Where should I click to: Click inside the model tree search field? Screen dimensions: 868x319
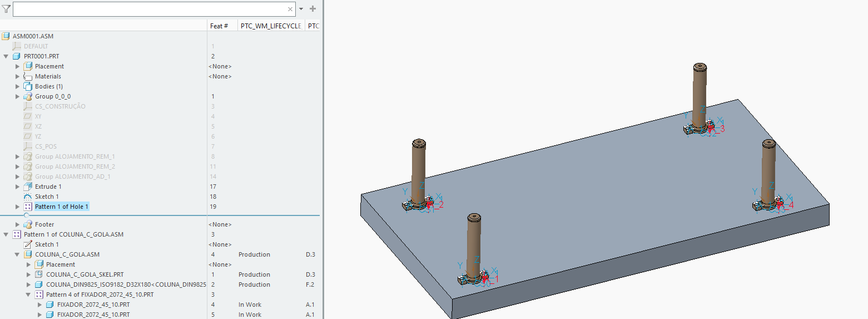pos(149,9)
